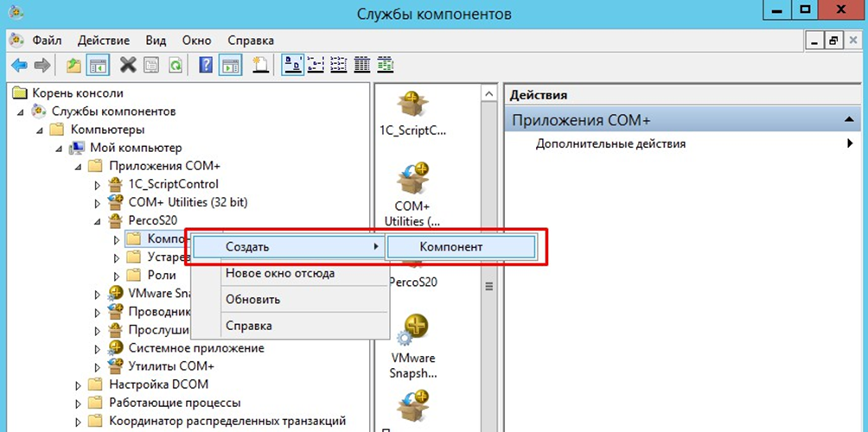Open the File menu (Файл)
The height and width of the screenshot is (432, 868).
click(x=47, y=41)
